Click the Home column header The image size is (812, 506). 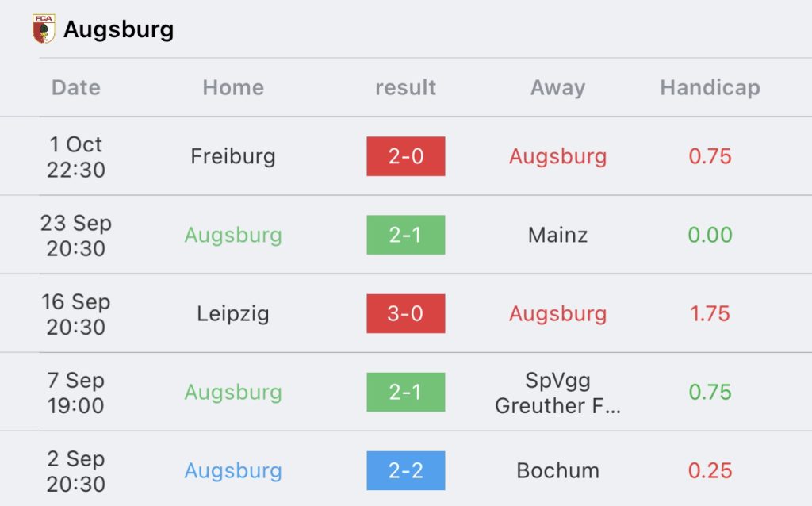233,87
